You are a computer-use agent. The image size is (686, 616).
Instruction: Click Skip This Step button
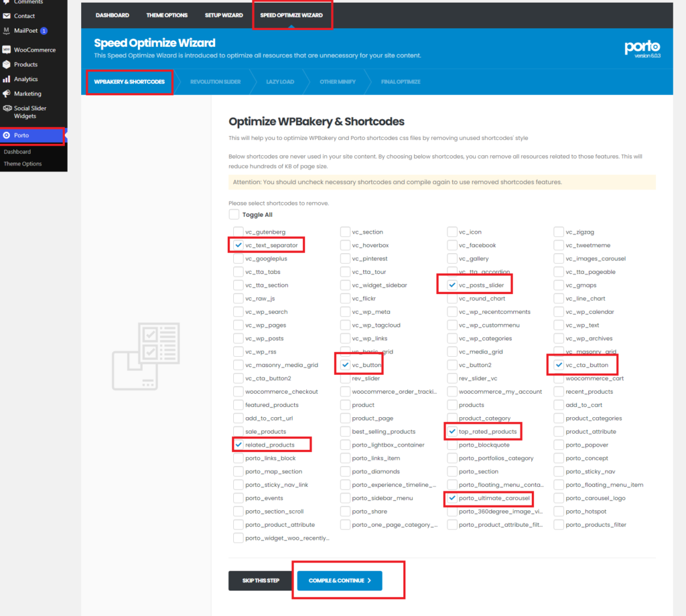coord(261,581)
